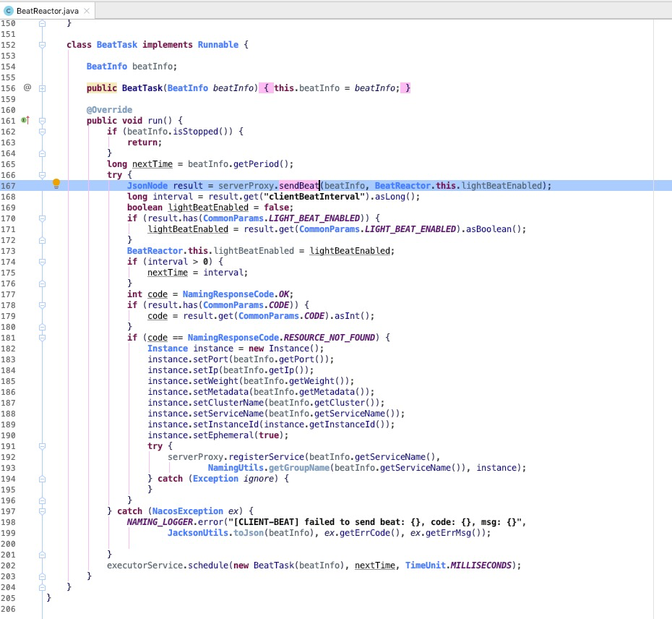Viewport: 672px width, 619px height.
Task: Close the BeatReactor.java tab
Action: coord(87,11)
